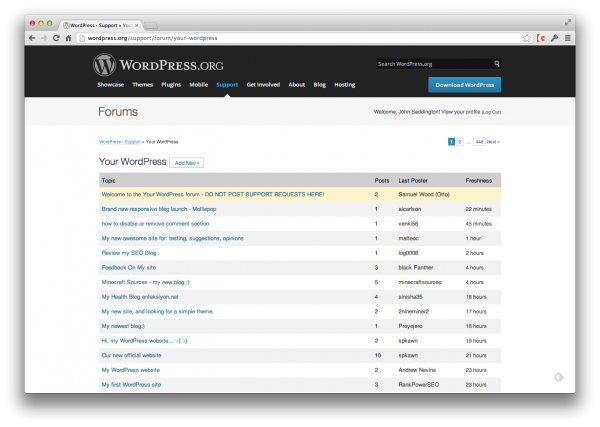Click the Topic column header
The width and height of the screenshot is (600, 427).
click(108, 180)
